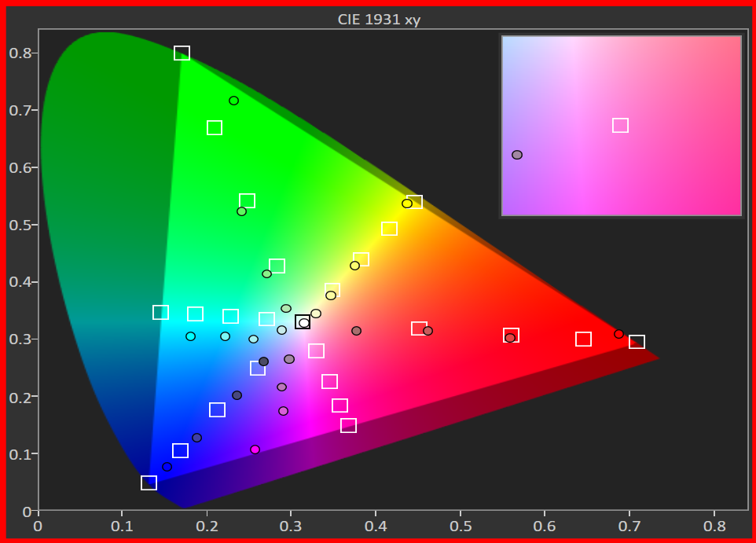Click the topmost green measured dot
The height and width of the screenshot is (543, 756).
pos(233,101)
